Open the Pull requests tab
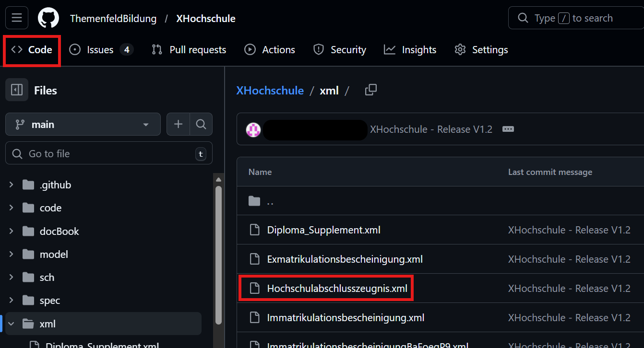The image size is (644, 348). (x=189, y=50)
